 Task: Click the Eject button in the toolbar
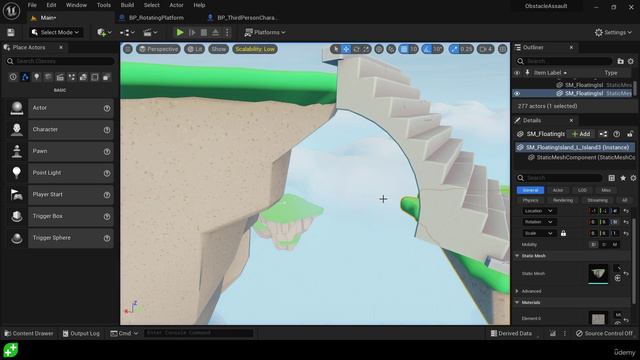[216, 32]
